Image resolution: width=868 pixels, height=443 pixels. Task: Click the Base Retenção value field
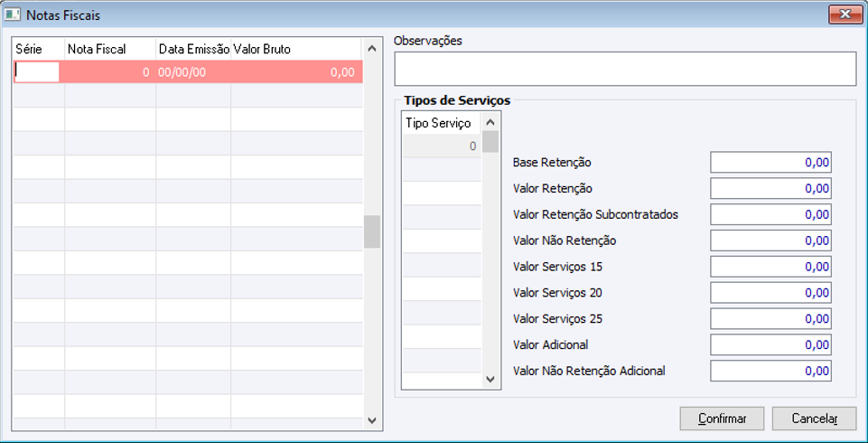(x=770, y=163)
